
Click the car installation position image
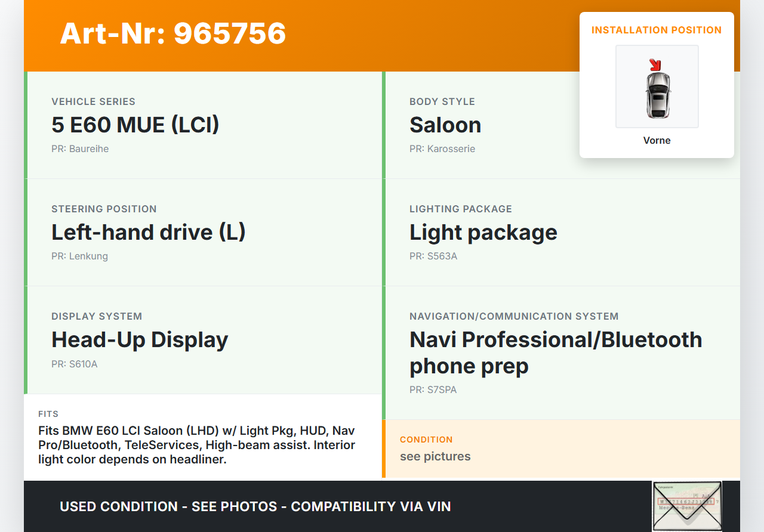click(657, 87)
